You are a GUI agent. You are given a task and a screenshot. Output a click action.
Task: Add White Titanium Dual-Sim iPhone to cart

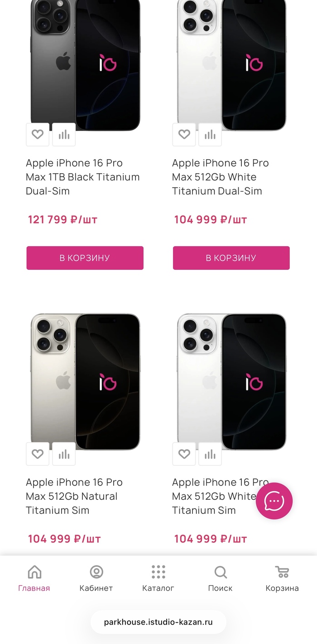[x=231, y=258]
